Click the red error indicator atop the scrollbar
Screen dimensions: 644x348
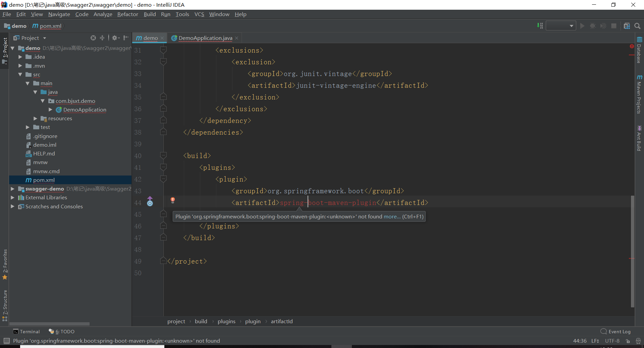(632, 46)
